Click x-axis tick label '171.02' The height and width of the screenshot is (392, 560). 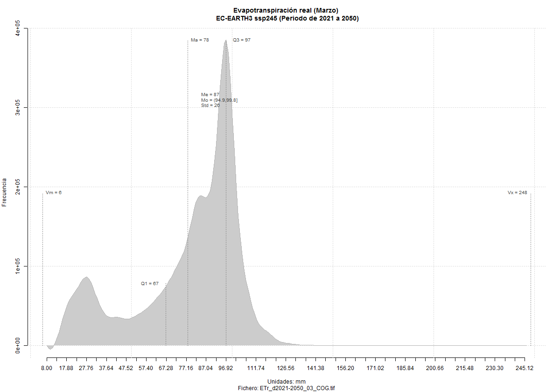(x=375, y=368)
